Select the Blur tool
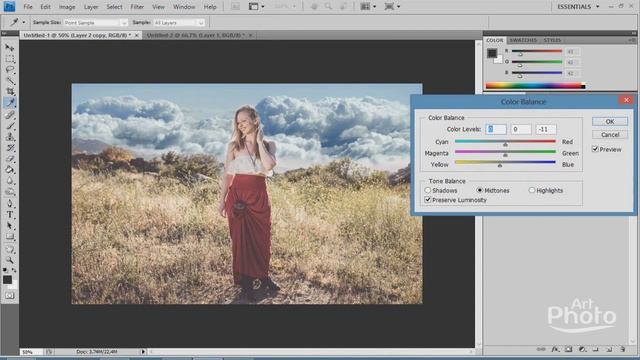 click(10, 181)
